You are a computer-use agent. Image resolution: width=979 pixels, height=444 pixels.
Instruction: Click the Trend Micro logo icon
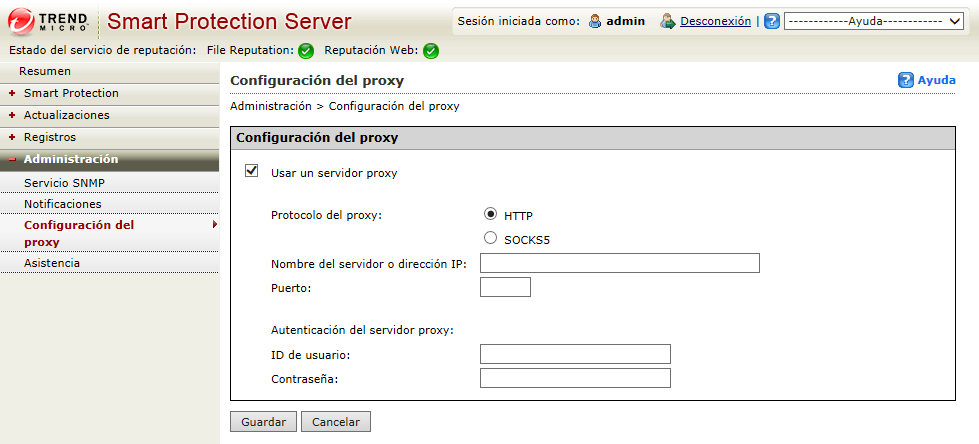(x=23, y=21)
